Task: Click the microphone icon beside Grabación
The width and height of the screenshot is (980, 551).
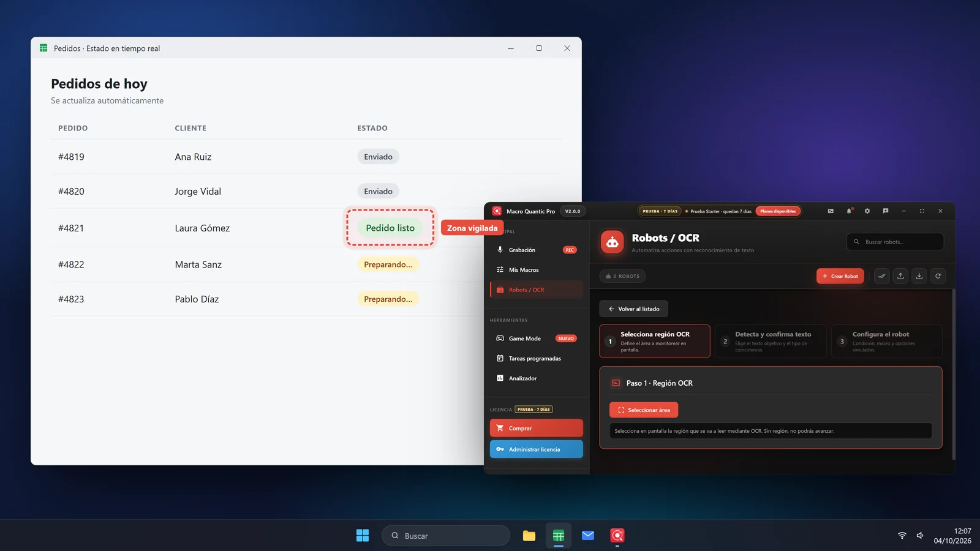Action: click(x=500, y=250)
